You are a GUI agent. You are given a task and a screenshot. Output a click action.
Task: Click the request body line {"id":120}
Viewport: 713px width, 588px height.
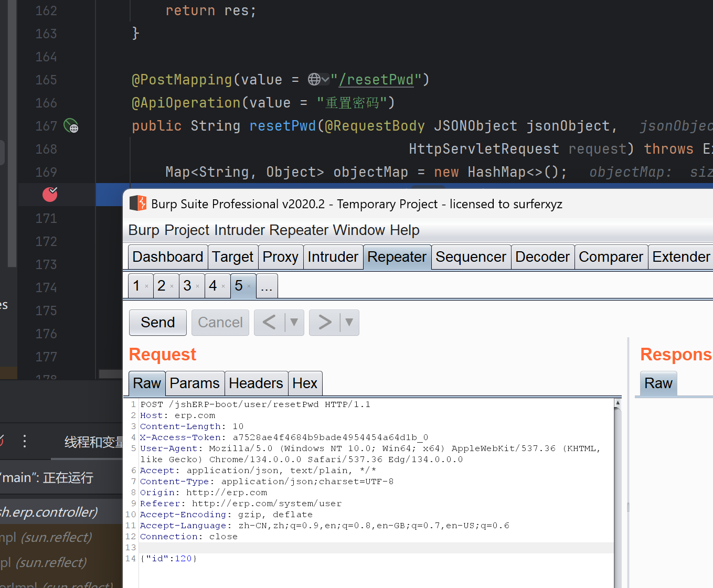point(168,559)
